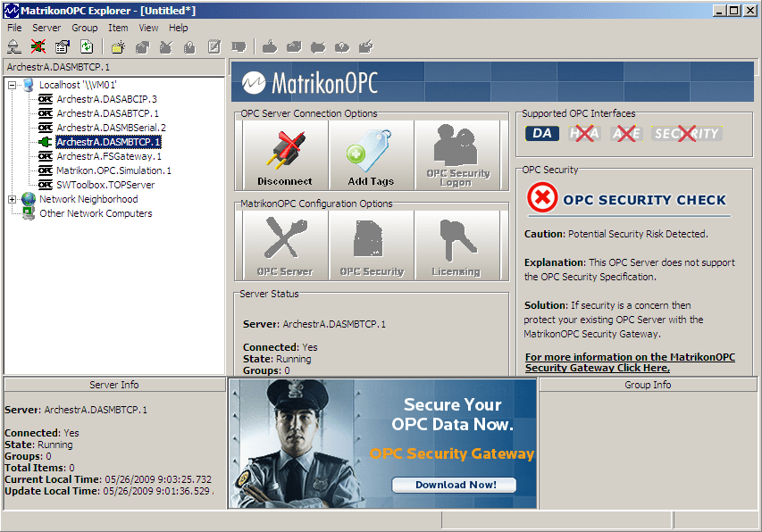Click the yellow add group toolbar icon
This screenshot has height=532, width=762.
pyautogui.click(x=118, y=46)
